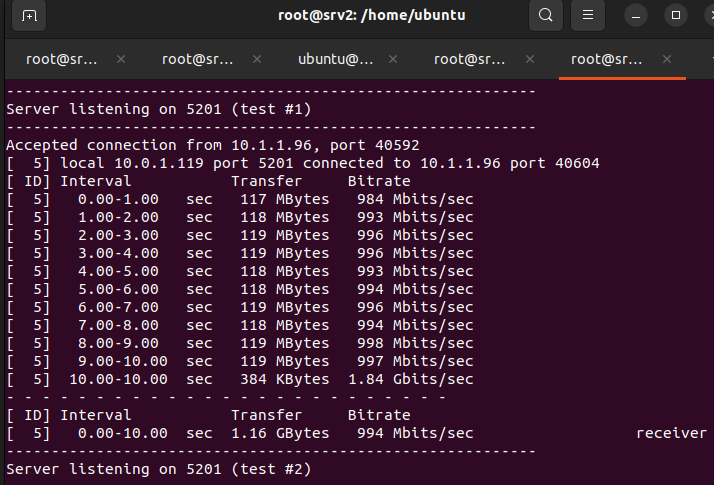Select the active fifth root@sr tab

click(607, 59)
